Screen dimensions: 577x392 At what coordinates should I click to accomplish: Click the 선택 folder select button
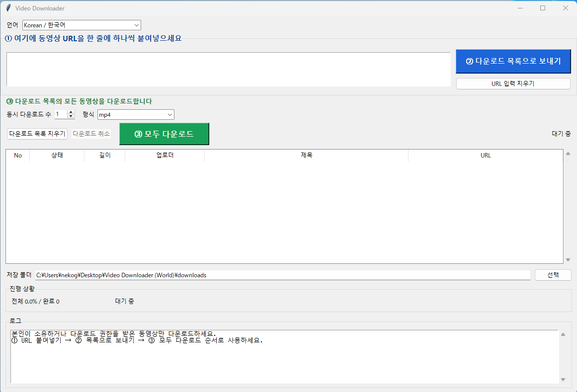click(x=553, y=275)
